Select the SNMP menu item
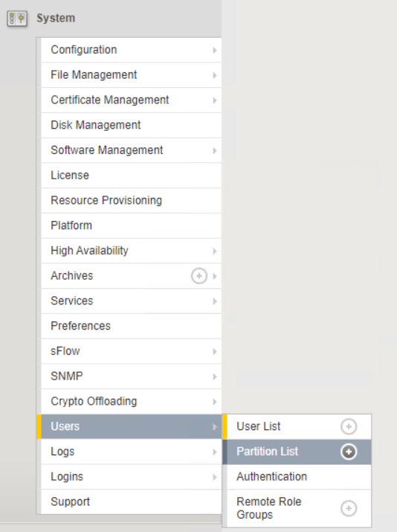Viewport: 397px width, 532px height. tap(131, 376)
